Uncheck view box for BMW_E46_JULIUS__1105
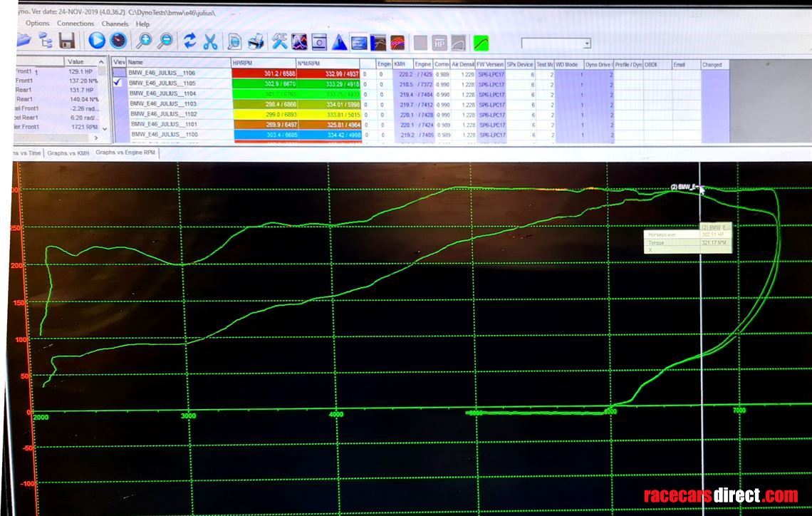Screen dimensions: 812x516 [118, 83]
